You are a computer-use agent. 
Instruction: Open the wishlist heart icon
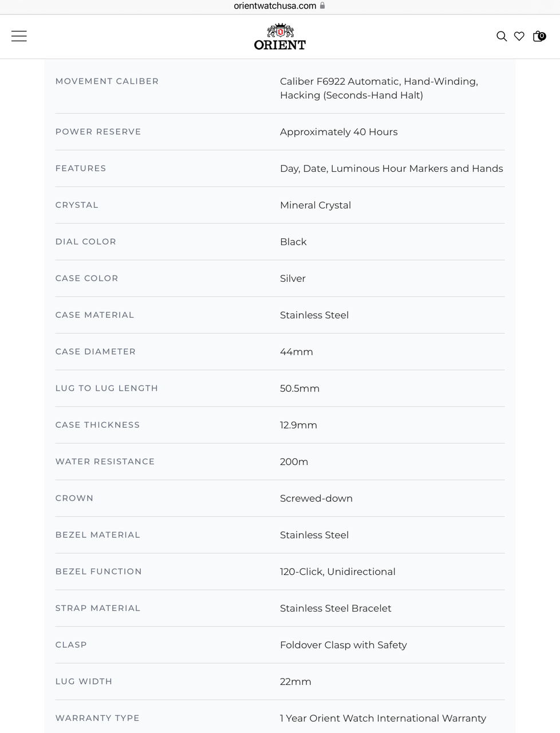click(x=519, y=36)
